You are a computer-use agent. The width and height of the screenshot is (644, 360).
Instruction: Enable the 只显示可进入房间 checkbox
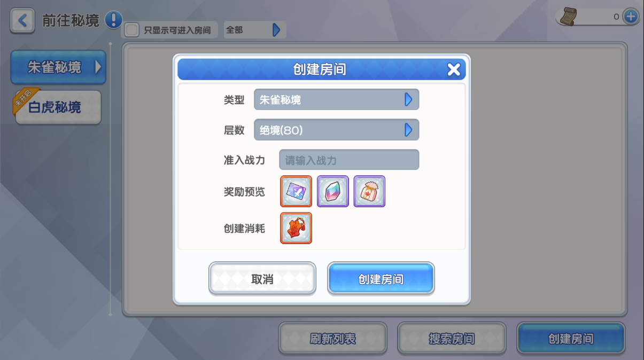[131, 30]
